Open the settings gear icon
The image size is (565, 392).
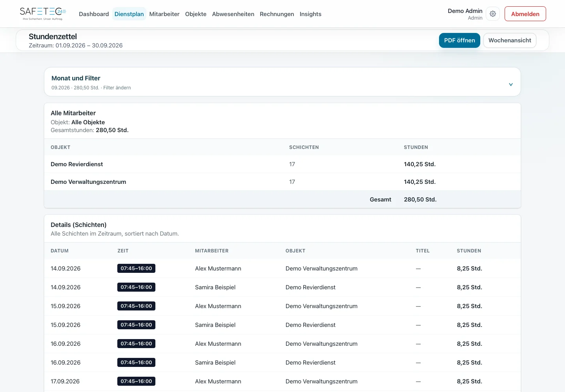(x=493, y=14)
